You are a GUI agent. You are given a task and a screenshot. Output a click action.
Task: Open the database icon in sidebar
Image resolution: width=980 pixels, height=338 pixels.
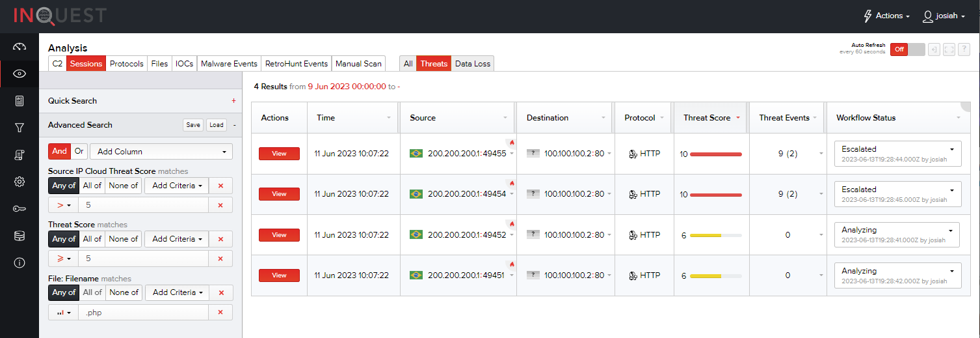click(x=19, y=236)
